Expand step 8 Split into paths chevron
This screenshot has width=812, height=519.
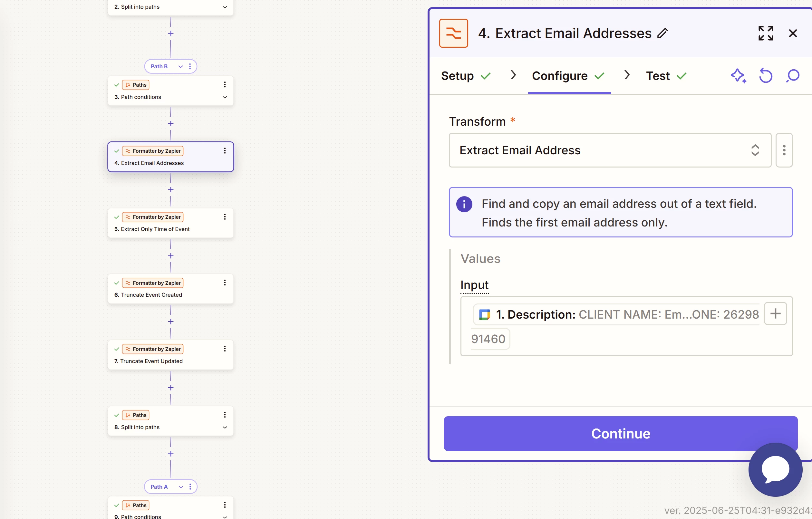coord(225,427)
